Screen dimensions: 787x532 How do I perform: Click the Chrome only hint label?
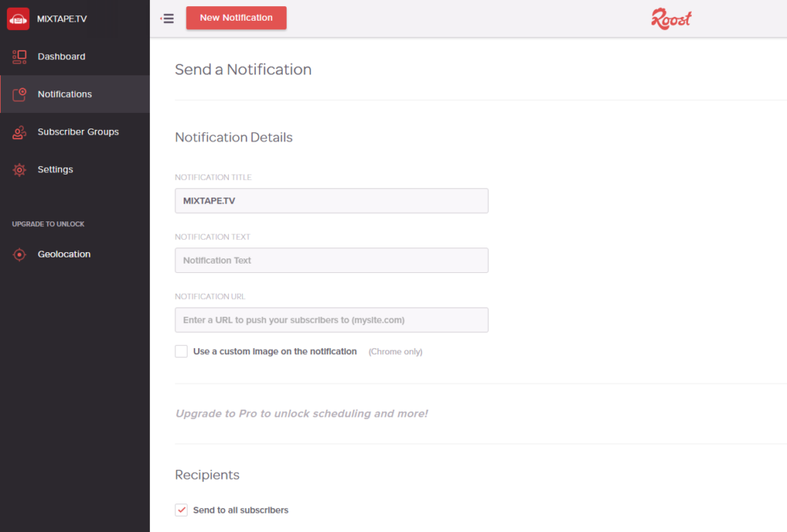(395, 351)
